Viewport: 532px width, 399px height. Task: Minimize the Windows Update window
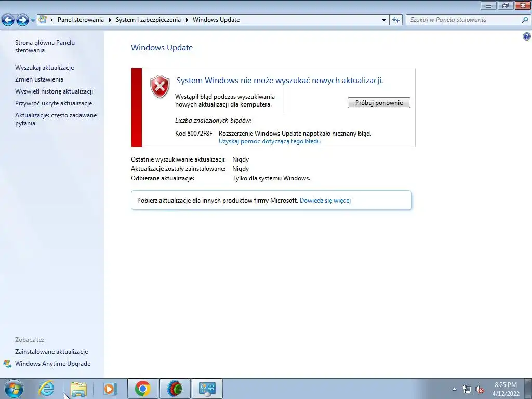[x=488, y=5]
